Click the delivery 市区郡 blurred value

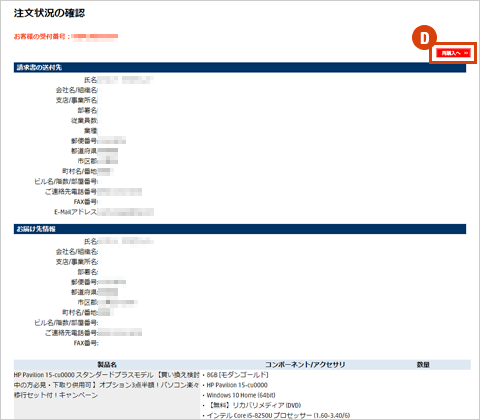pyautogui.click(x=118, y=302)
